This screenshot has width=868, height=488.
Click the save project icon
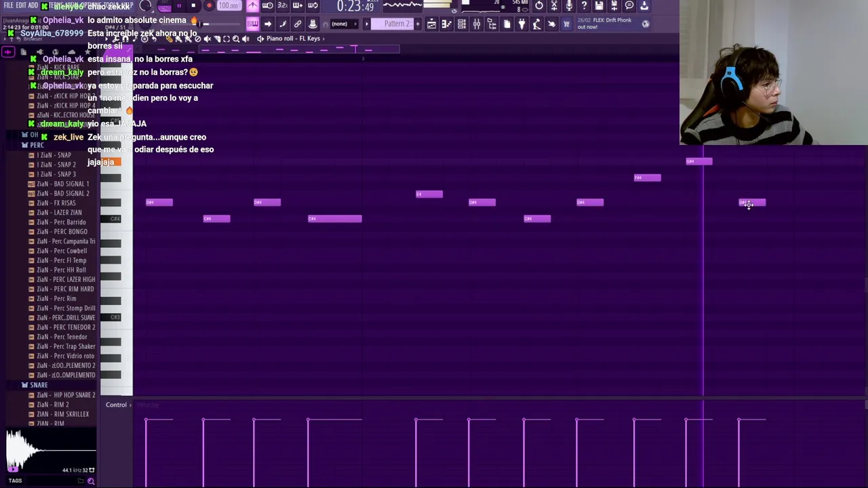coord(599,6)
